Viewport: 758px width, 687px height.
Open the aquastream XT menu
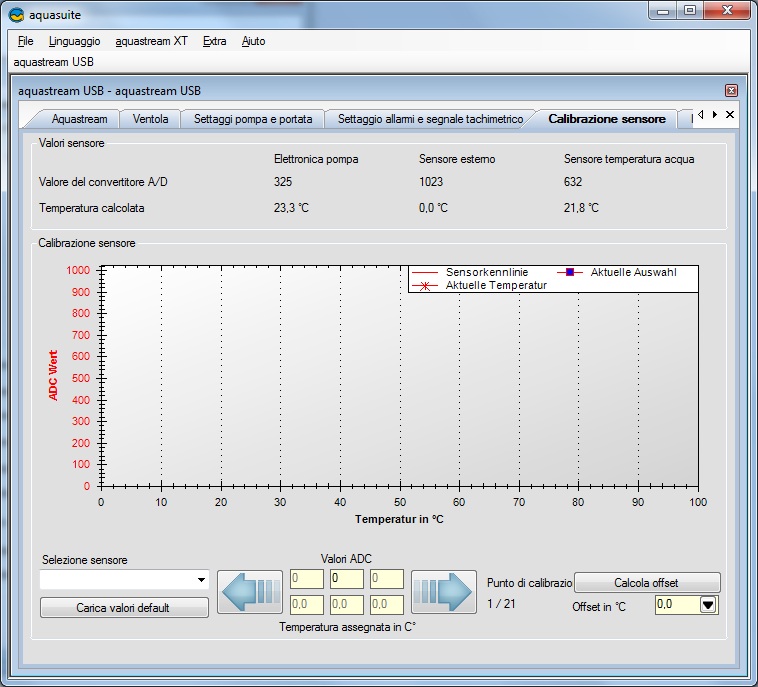click(151, 41)
